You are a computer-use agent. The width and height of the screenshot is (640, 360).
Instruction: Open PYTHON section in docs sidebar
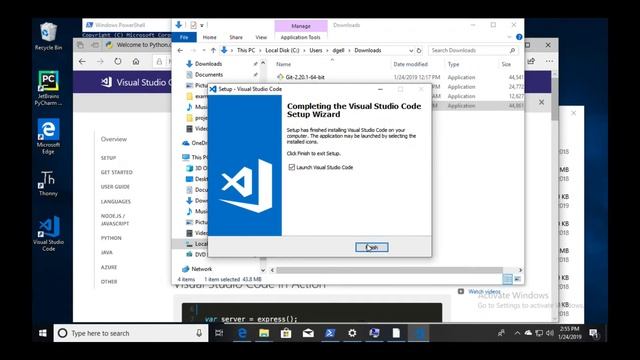click(111, 238)
